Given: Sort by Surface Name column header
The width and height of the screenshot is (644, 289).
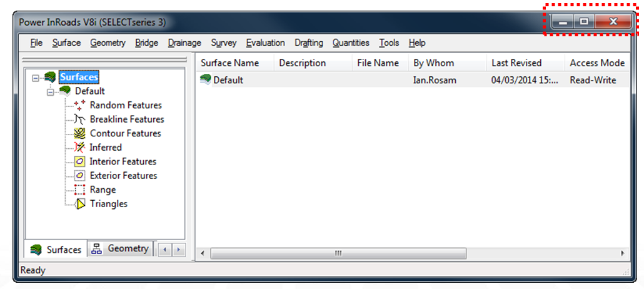Looking at the screenshot, I should (234, 63).
